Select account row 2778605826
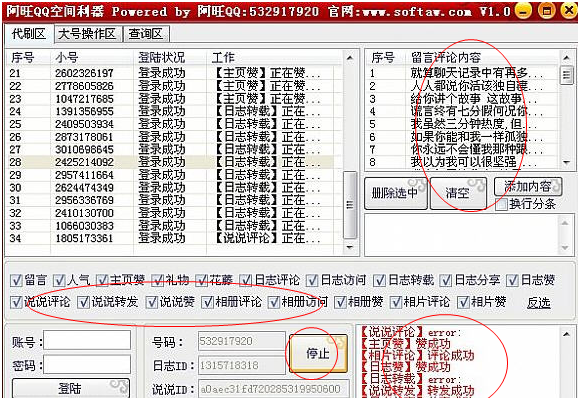 pos(170,86)
